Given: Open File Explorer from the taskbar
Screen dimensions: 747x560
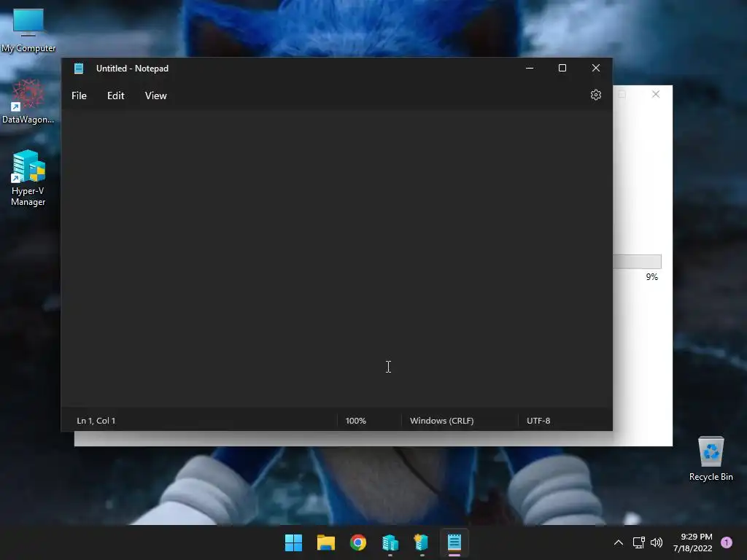Looking at the screenshot, I should 326,542.
